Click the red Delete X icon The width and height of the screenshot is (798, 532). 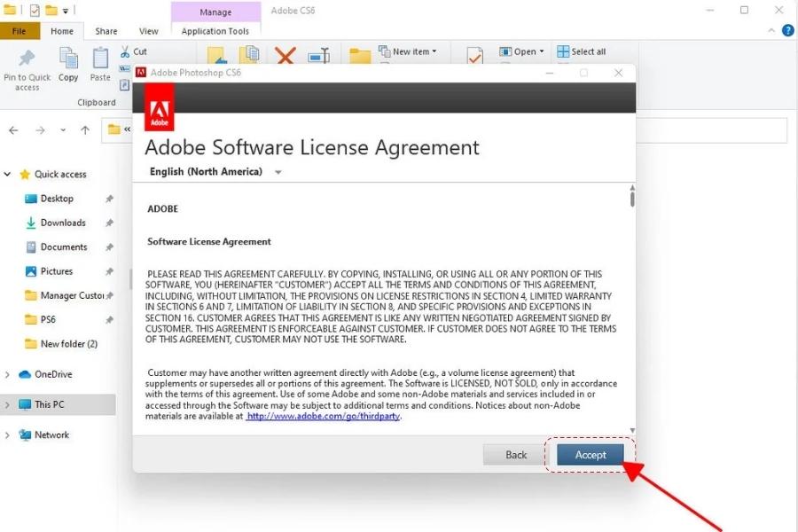click(286, 56)
